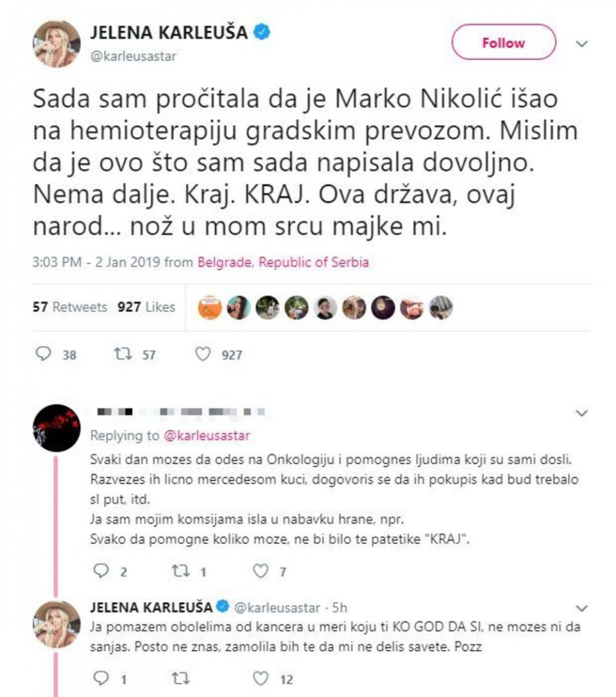This screenshot has height=697, width=616.
Task: Open the replying user's dark avatar
Action: tap(56, 428)
